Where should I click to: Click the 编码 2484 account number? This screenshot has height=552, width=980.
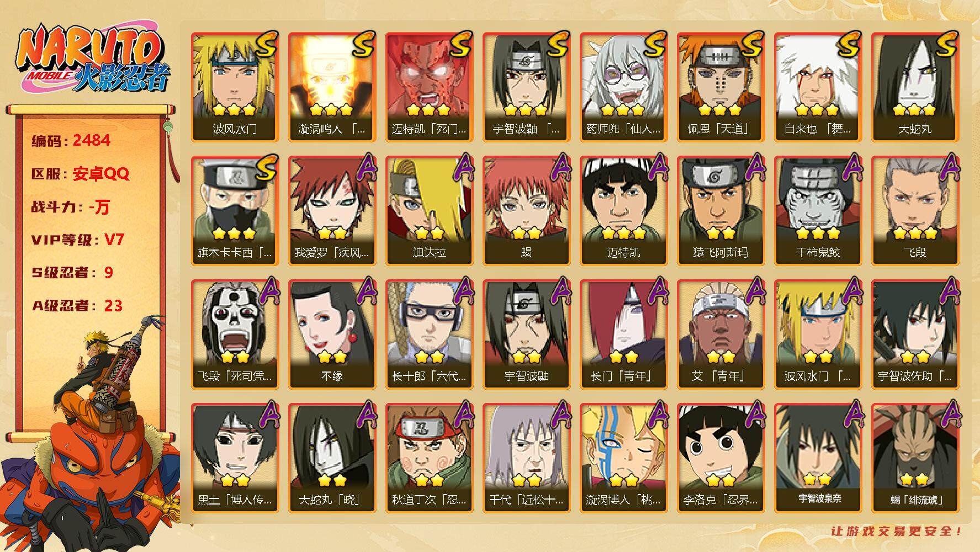(x=71, y=141)
